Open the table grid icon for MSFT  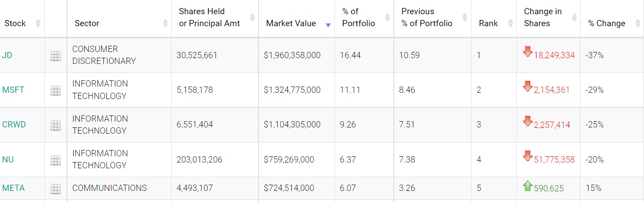point(55,91)
